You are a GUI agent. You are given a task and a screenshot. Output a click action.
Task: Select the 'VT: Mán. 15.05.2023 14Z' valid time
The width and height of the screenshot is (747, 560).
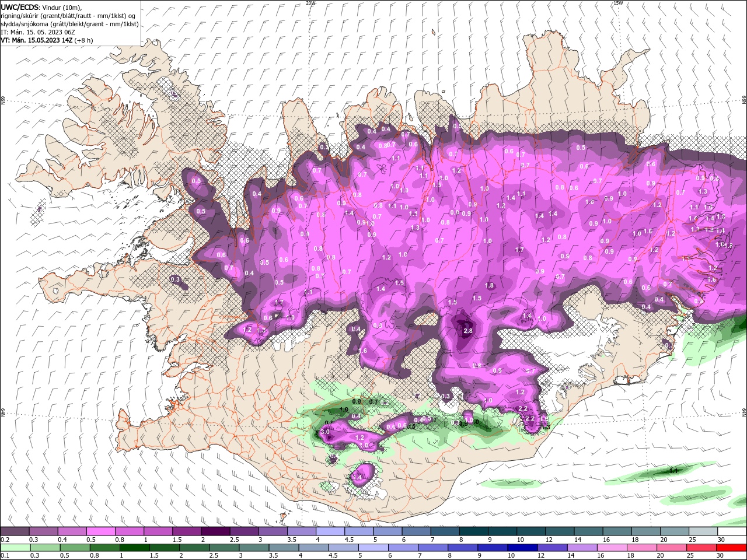point(37,41)
